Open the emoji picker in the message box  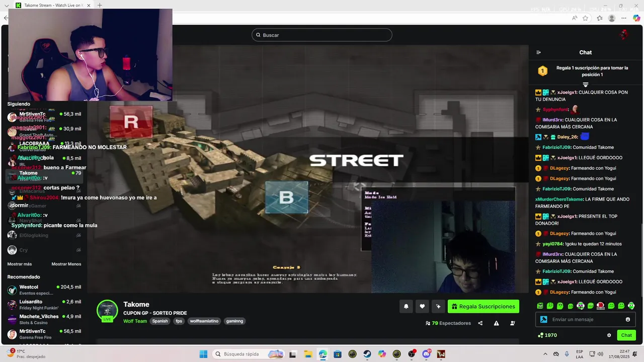pos(628,319)
